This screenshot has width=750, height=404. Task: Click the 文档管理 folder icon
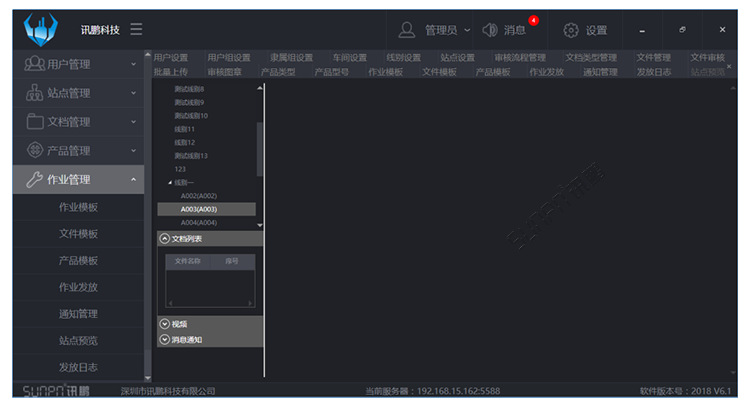(x=35, y=121)
